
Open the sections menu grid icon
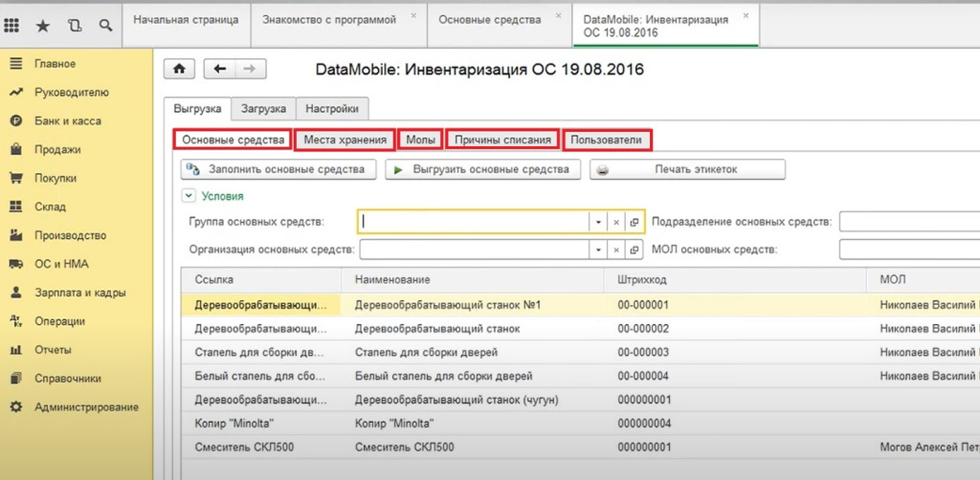[x=11, y=25]
